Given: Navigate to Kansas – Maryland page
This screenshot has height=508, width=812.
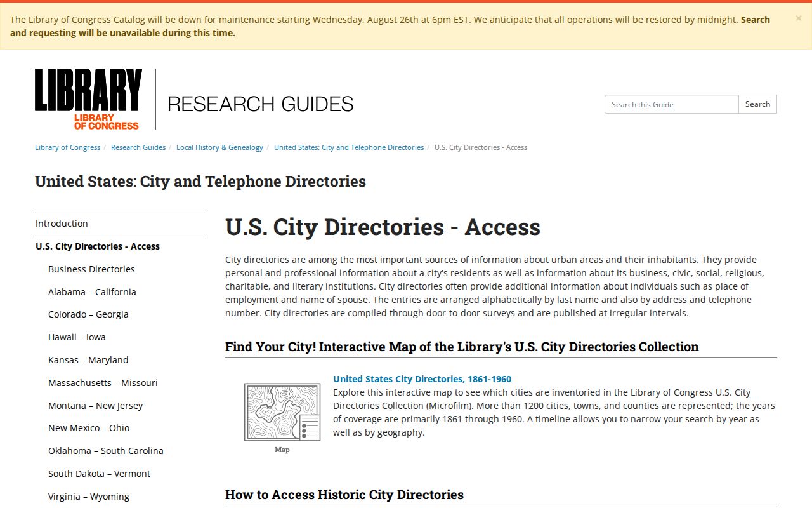Looking at the screenshot, I should (88, 360).
